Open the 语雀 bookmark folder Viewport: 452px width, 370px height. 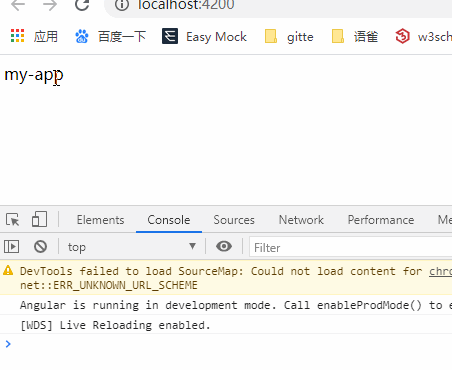click(355, 36)
